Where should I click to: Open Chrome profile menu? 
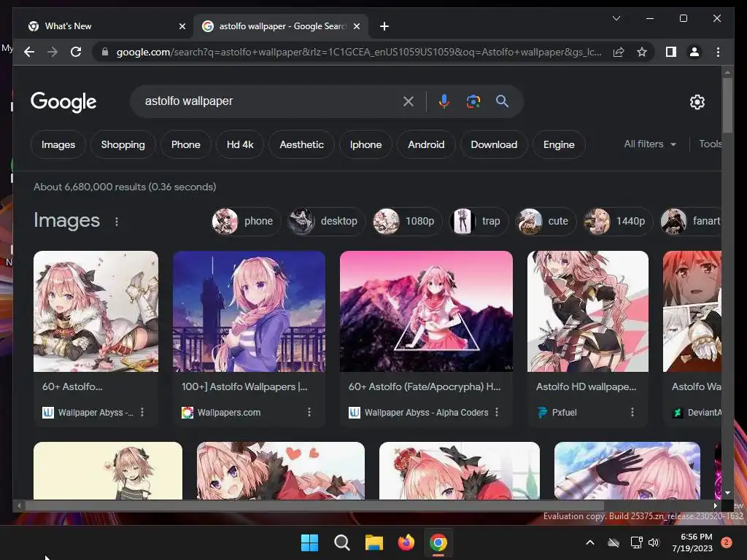point(694,52)
